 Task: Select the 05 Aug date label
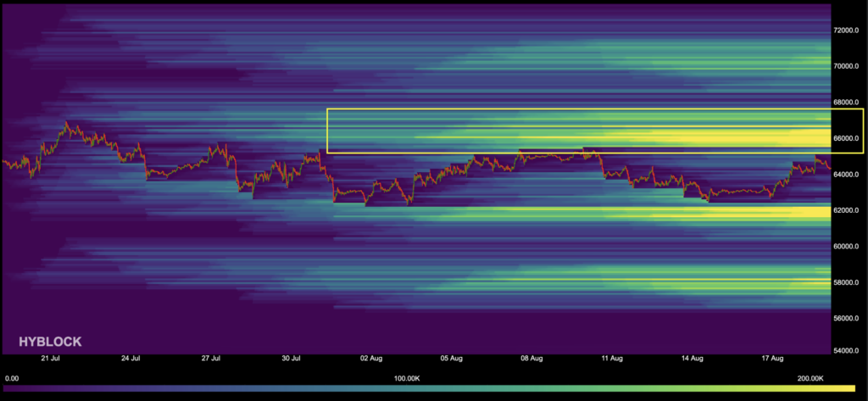pos(452,359)
